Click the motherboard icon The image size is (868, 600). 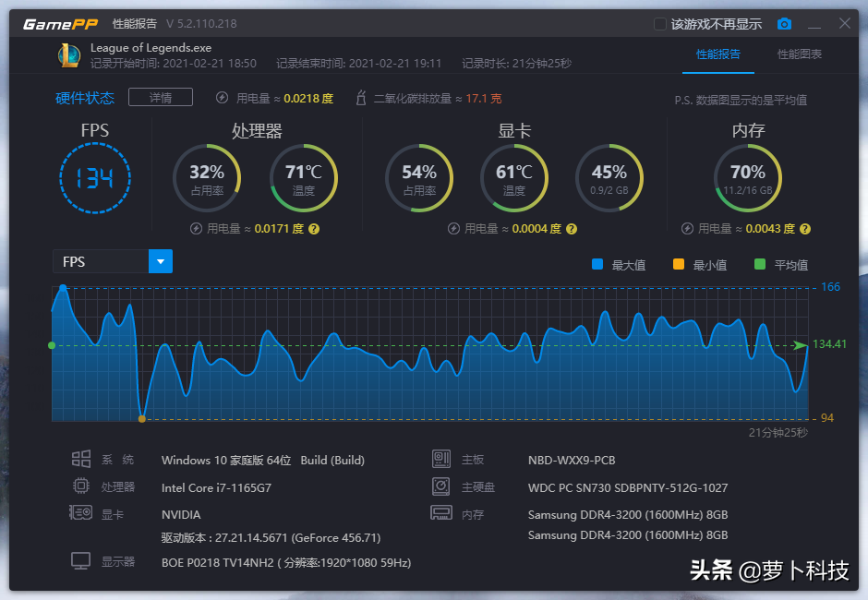click(x=441, y=459)
